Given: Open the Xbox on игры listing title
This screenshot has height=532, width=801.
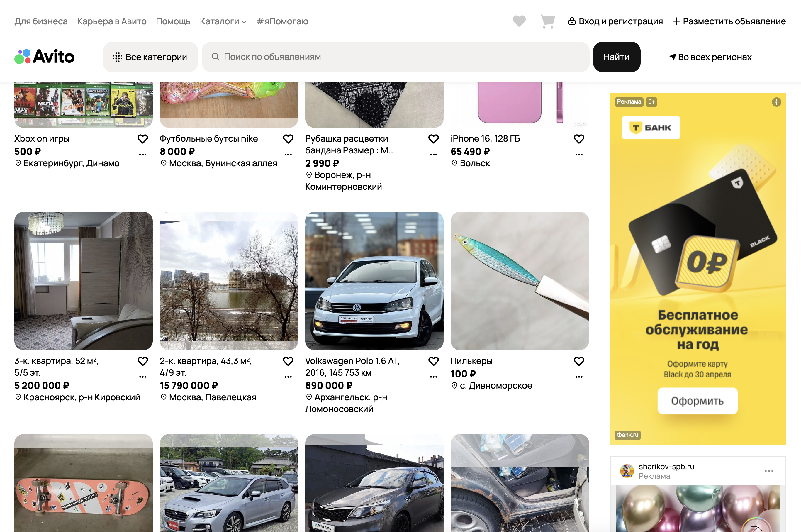Looking at the screenshot, I should (42, 138).
